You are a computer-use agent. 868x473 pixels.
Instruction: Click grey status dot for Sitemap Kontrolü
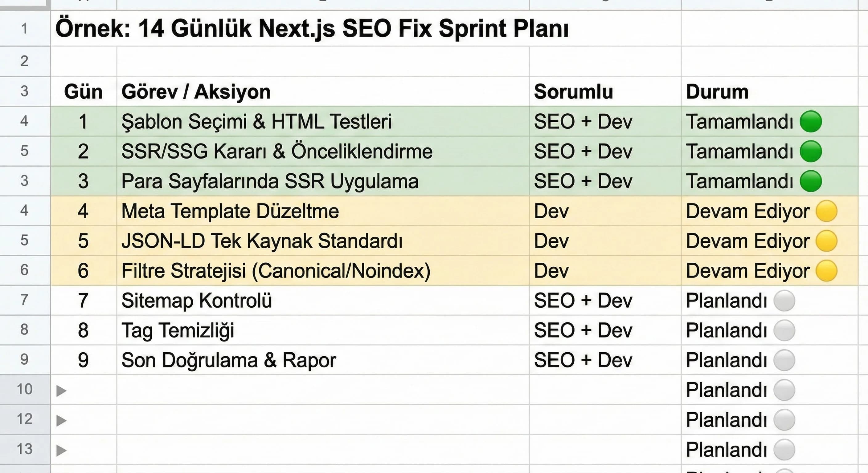(784, 301)
